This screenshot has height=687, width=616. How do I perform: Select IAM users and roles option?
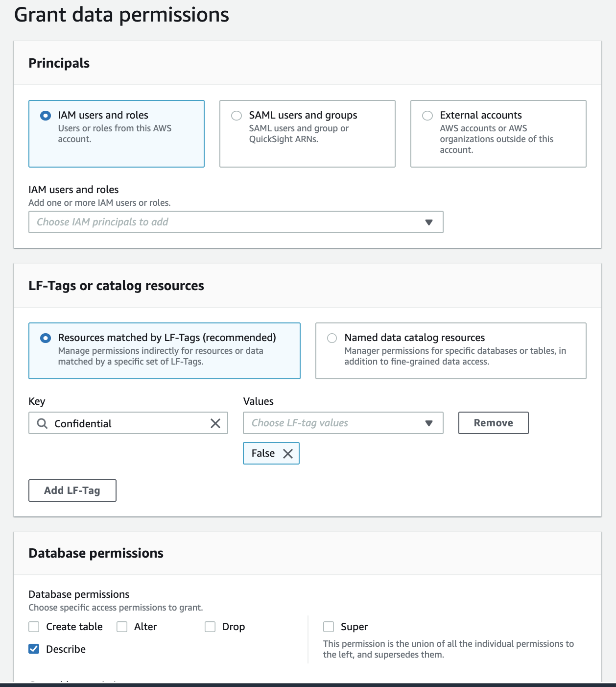coord(46,116)
